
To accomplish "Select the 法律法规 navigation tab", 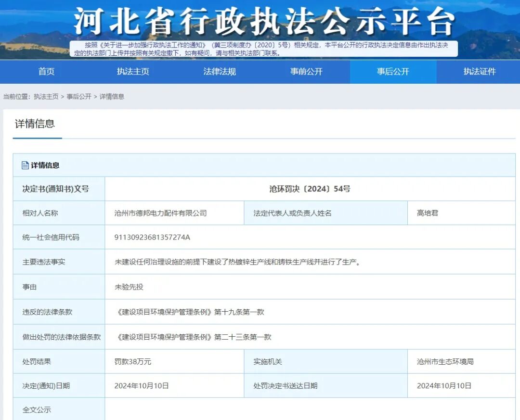I will (220, 71).
